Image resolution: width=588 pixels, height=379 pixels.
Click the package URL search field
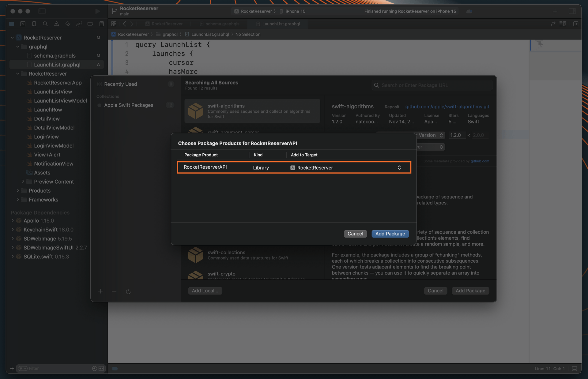coord(432,85)
